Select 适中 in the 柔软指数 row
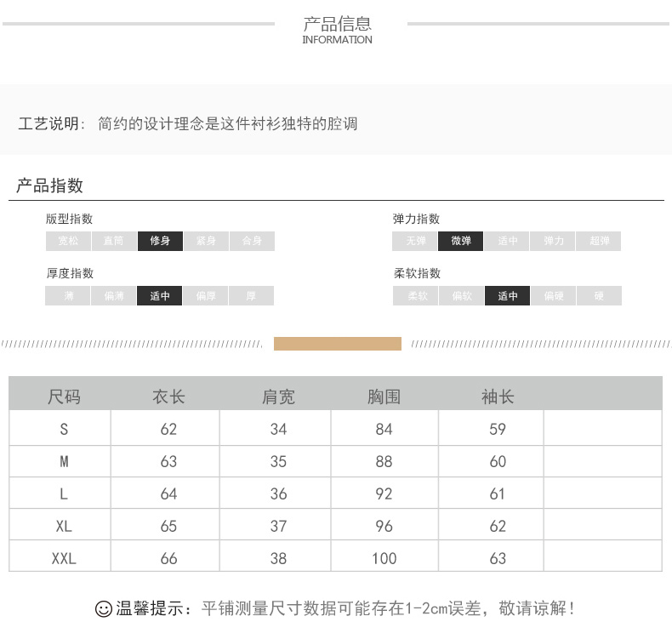Screen dimensions: 672x639 (x=508, y=296)
